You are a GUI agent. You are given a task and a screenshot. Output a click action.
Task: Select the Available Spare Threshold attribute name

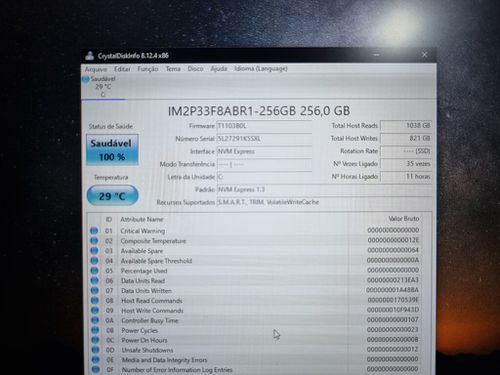point(156,261)
